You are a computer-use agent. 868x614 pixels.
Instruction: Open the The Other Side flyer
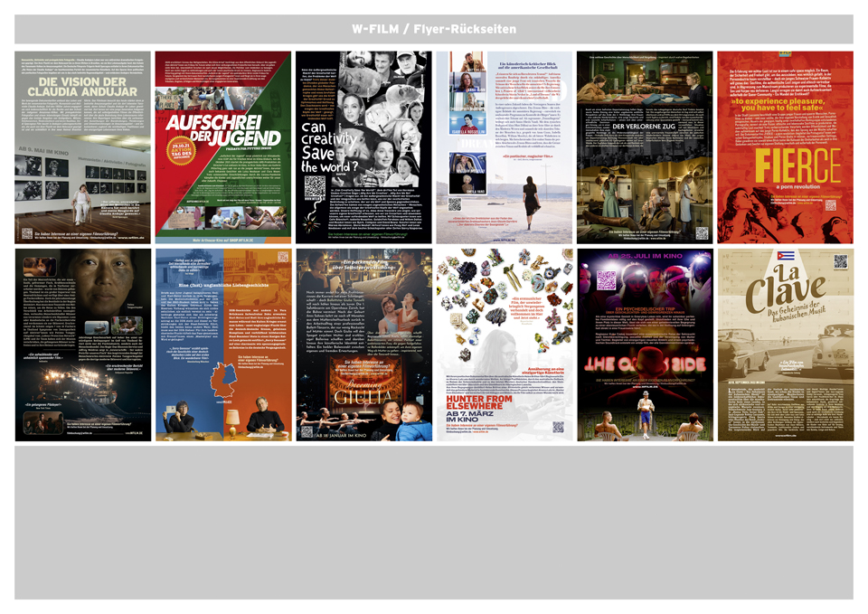[645, 345]
